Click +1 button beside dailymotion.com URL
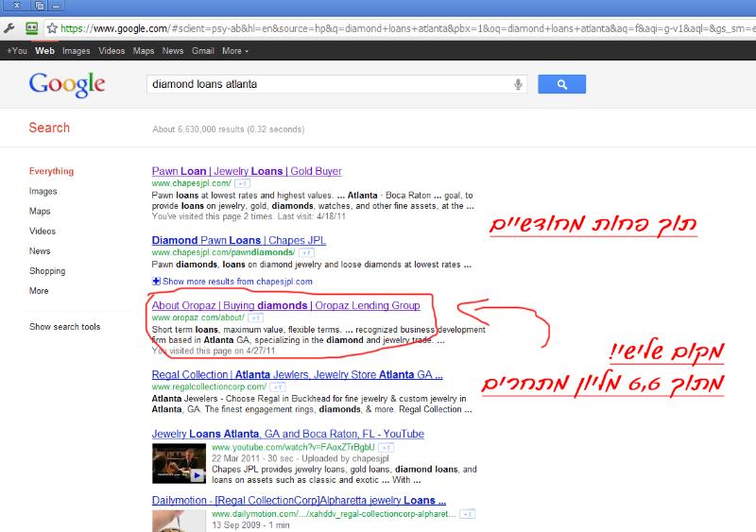Viewport: 756px width, 532px height. point(467,514)
